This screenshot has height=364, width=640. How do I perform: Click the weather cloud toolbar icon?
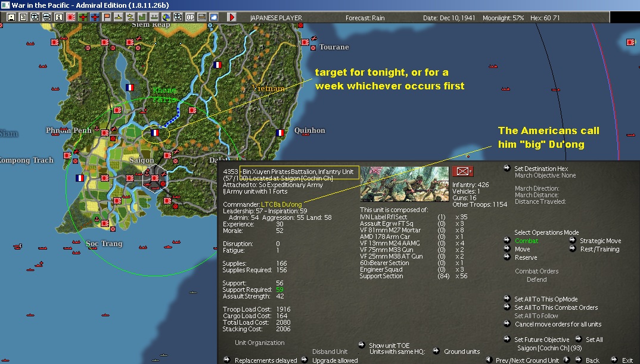click(x=214, y=17)
